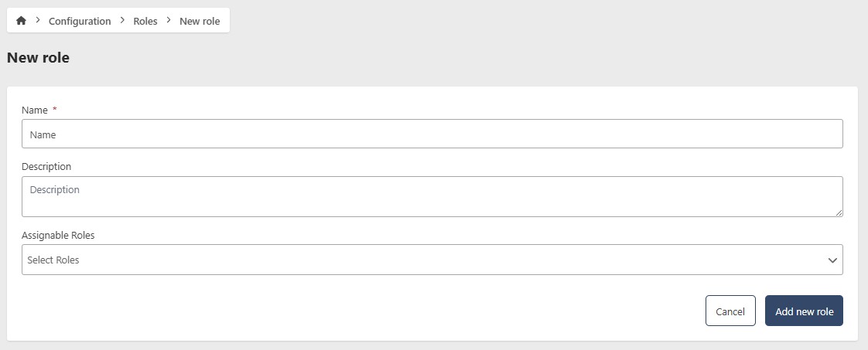Viewport: 868px width, 350px height.
Task: Open the Configuration breadcrumb link
Action: [x=80, y=21]
